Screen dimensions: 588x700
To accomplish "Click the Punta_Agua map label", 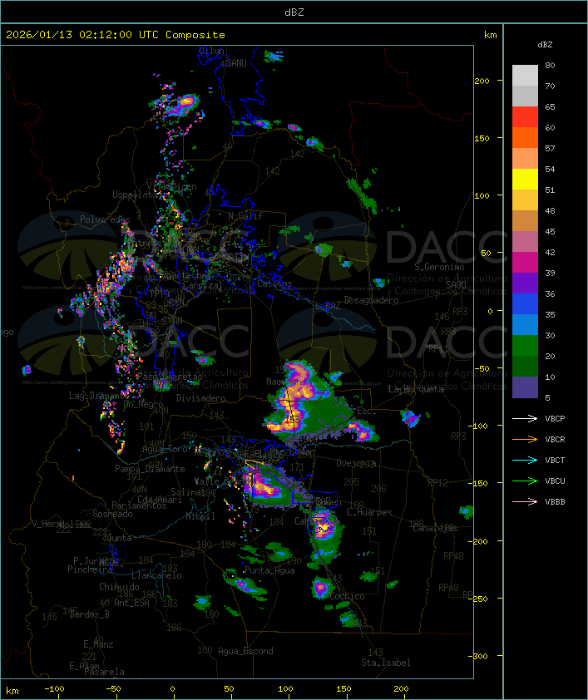I will point(269,570).
